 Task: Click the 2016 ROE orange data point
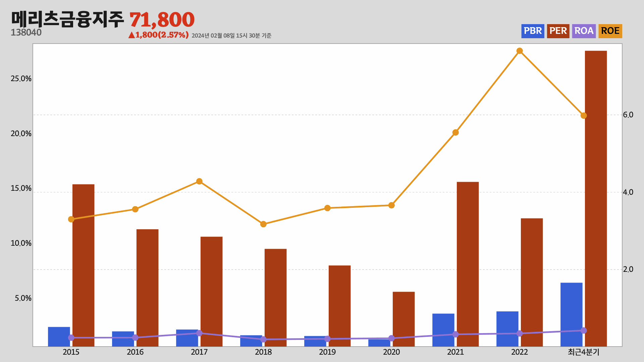pos(135,209)
